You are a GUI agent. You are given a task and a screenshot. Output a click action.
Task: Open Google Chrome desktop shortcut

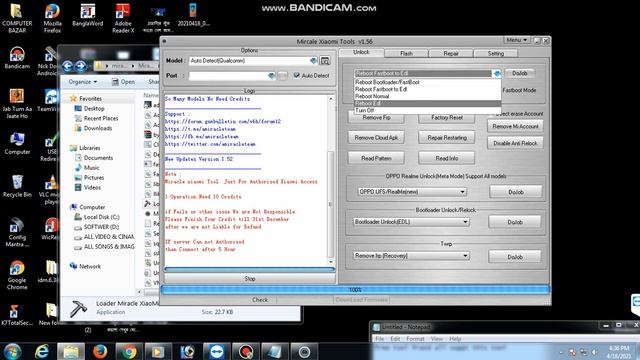point(17,275)
